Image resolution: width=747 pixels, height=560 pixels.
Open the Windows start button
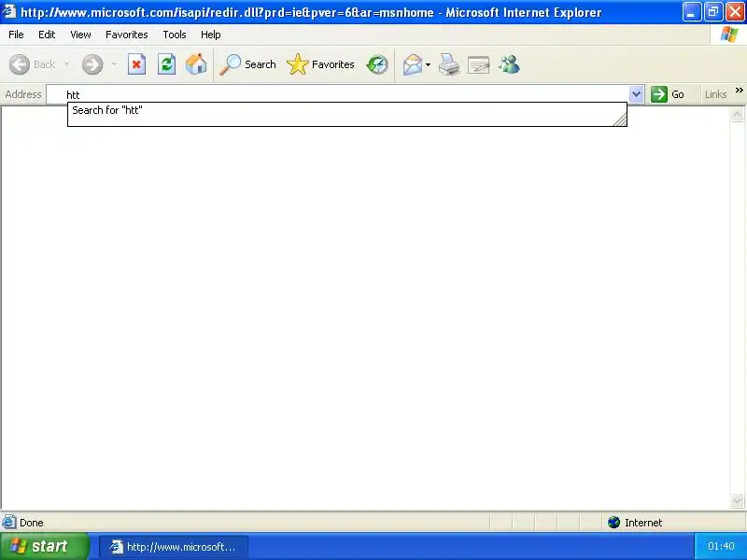click(x=44, y=546)
